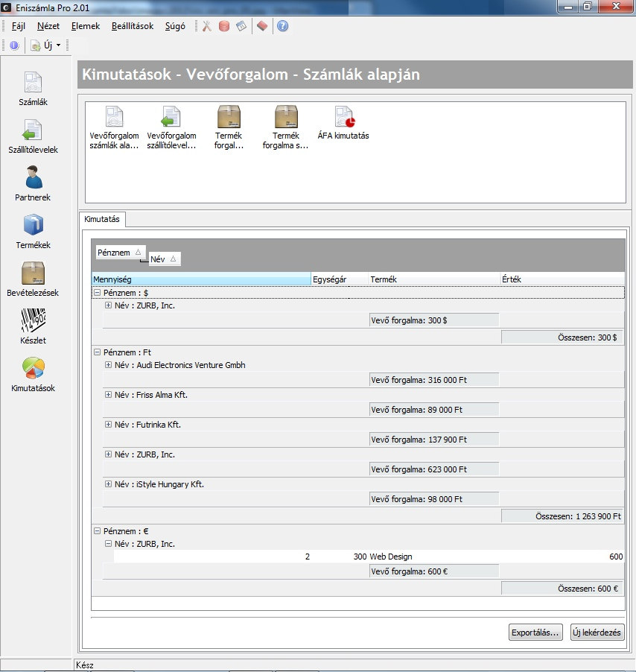The image size is (636, 672).
Task: Open the Új dropdown arrow
Action: (x=59, y=45)
